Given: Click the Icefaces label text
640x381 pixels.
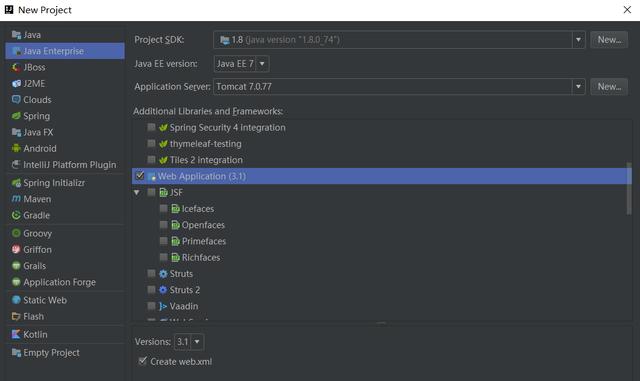Looking at the screenshot, I should [x=198, y=209].
